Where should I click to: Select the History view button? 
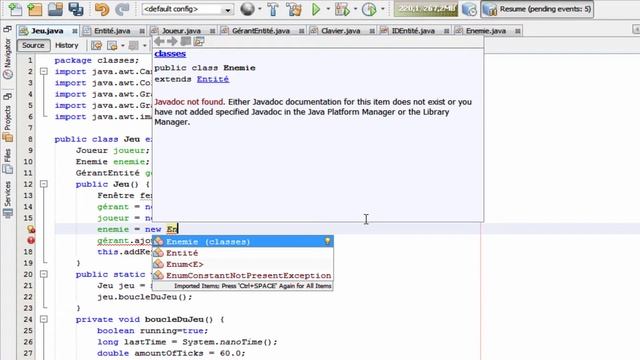click(x=67, y=45)
